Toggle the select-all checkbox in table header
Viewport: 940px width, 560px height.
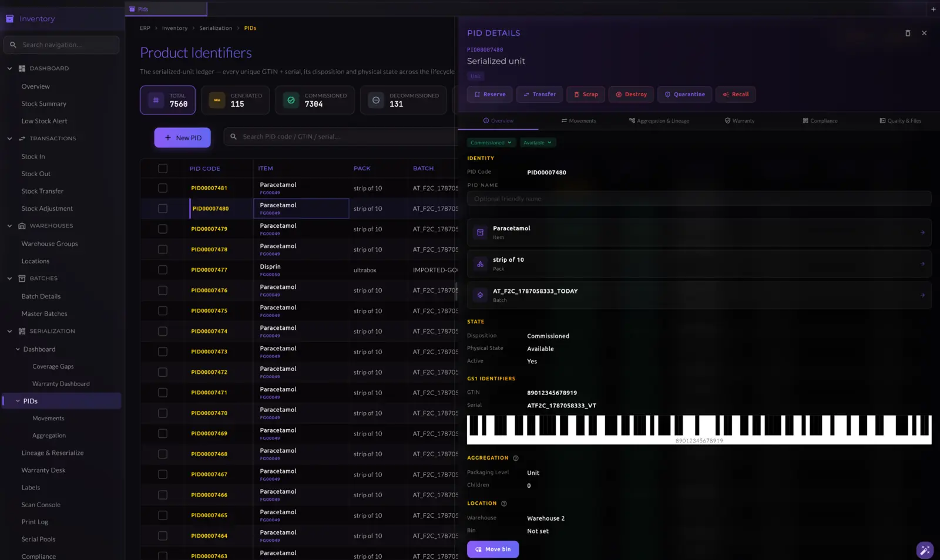[163, 168]
